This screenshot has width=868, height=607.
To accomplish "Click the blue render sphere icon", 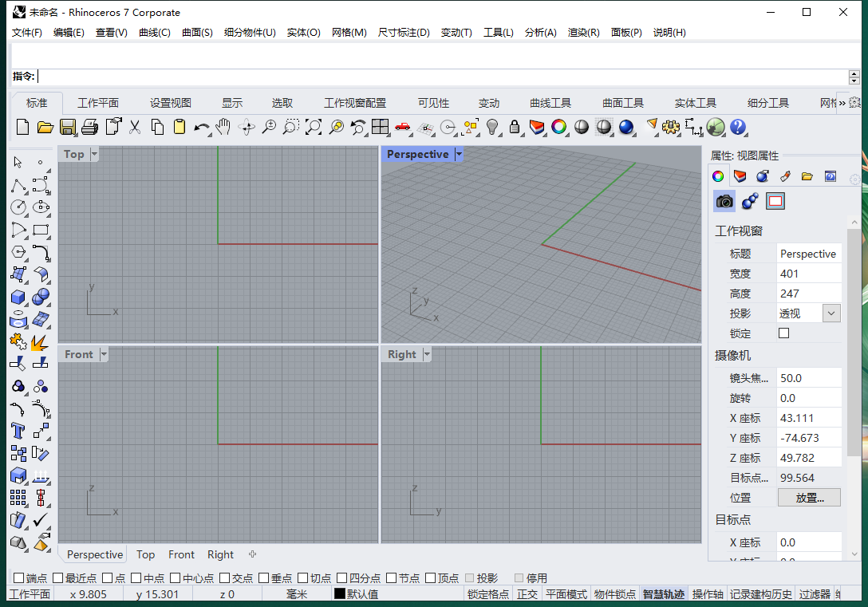I will 626,128.
